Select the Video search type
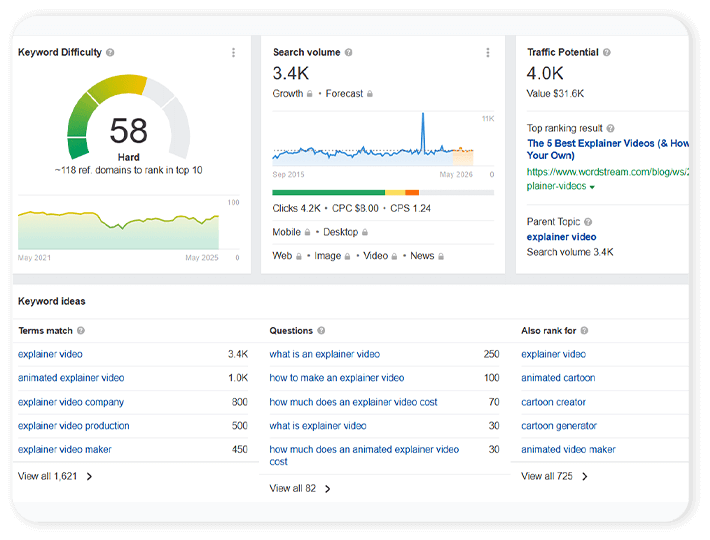 coord(375,256)
